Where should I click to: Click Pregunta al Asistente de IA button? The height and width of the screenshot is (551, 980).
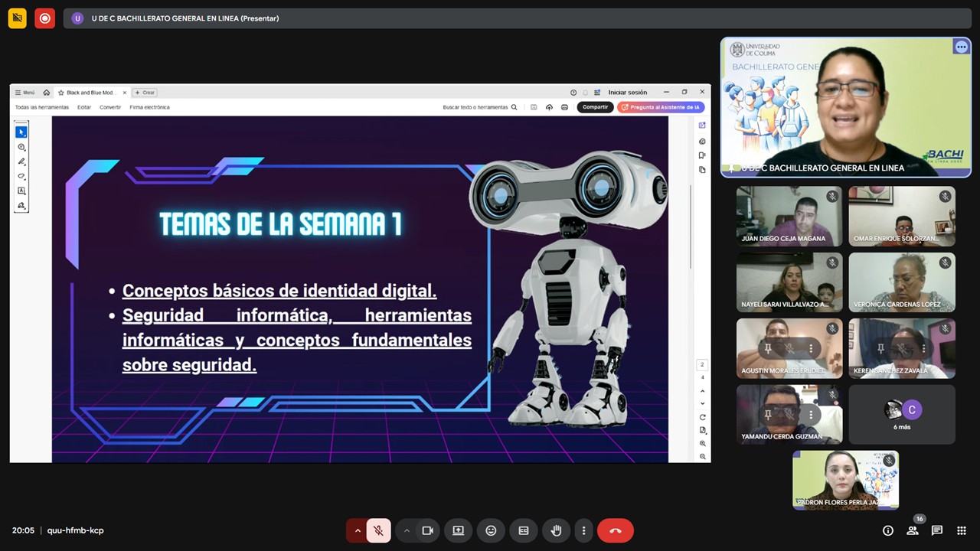[x=660, y=107]
